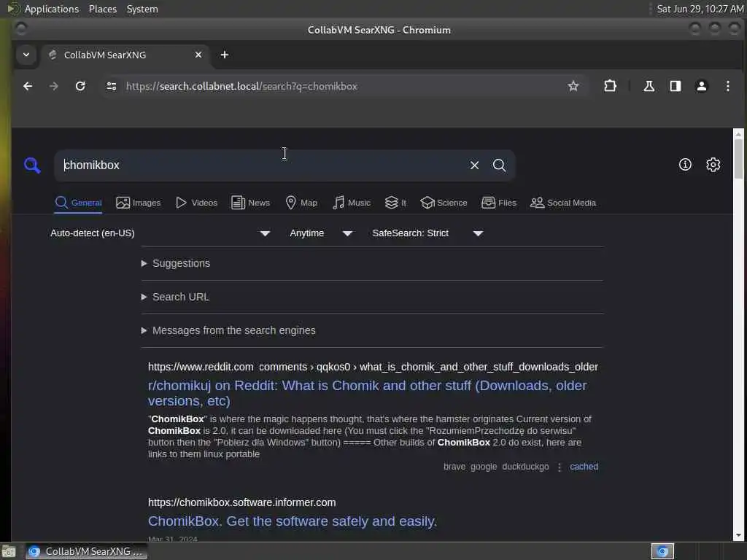Go back in browser history

point(28,86)
